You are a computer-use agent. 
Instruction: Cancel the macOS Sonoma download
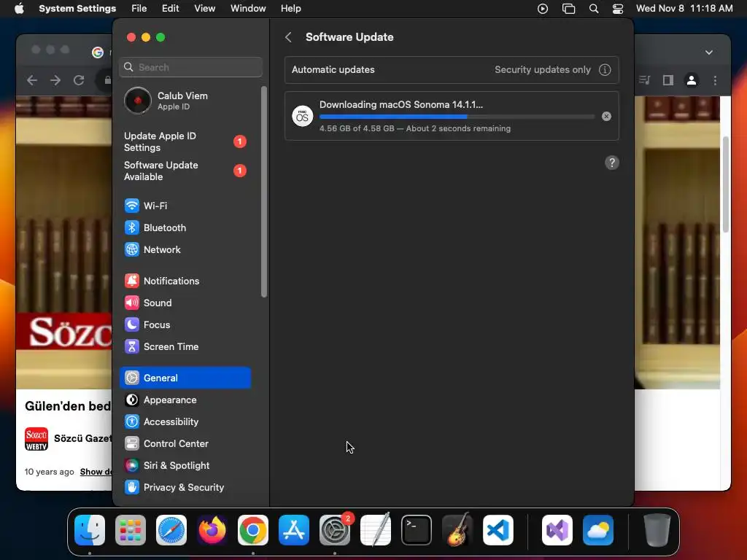pyautogui.click(x=606, y=116)
